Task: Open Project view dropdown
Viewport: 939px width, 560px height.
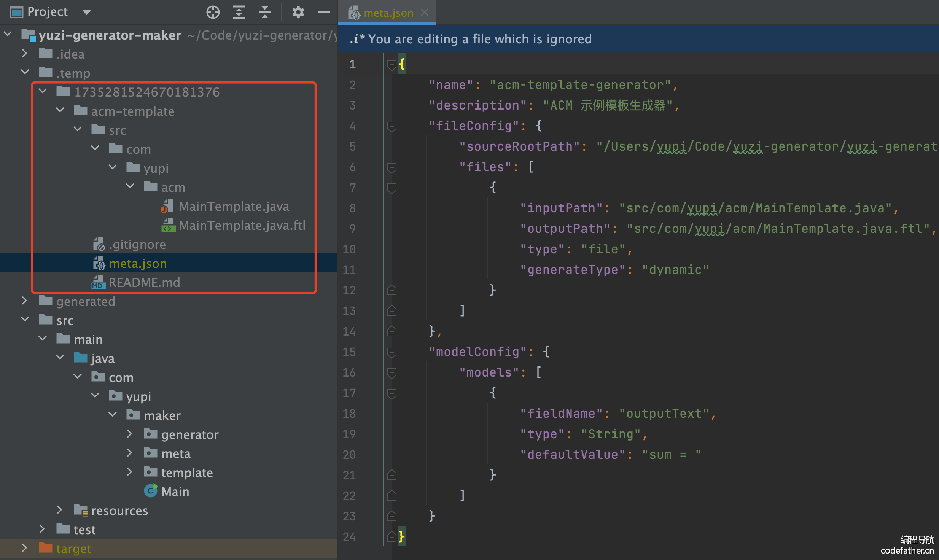Action: pyautogui.click(x=87, y=12)
